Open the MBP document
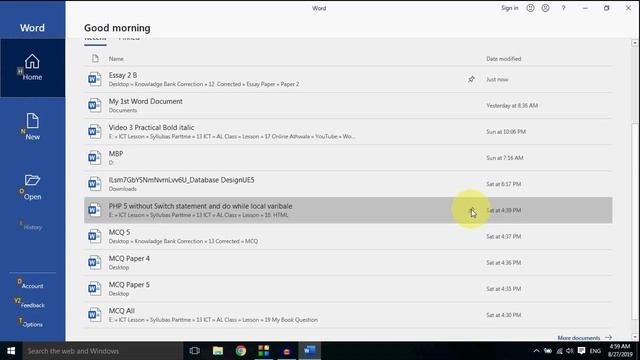This screenshot has width=640, height=360. click(x=348, y=158)
